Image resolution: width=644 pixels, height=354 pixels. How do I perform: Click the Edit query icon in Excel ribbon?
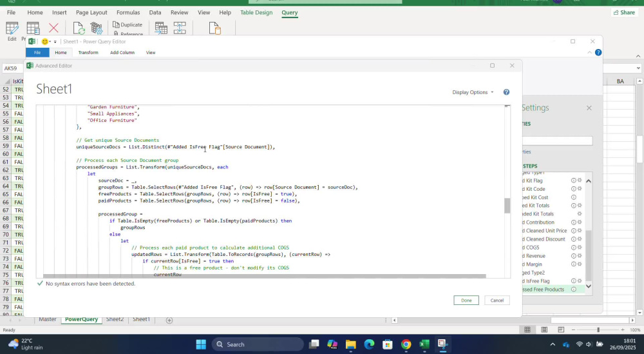pos(12,28)
